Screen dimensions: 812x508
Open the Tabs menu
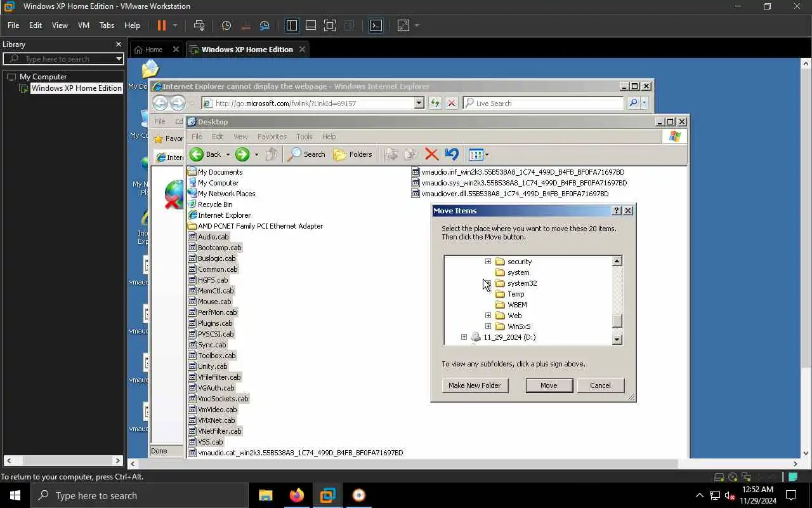(107, 25)
